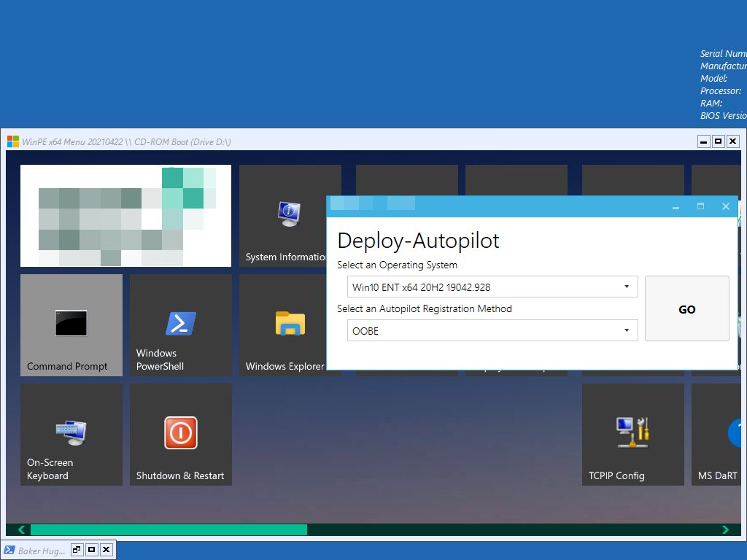This screenshot has width=747, height=560.
Task: Minimize the WinPE x64 Menu window
Action: click(704, 141)
